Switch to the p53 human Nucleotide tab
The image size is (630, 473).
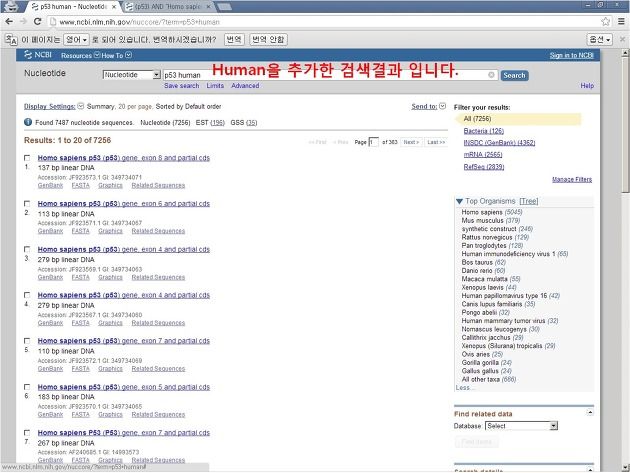pos(72,7)
